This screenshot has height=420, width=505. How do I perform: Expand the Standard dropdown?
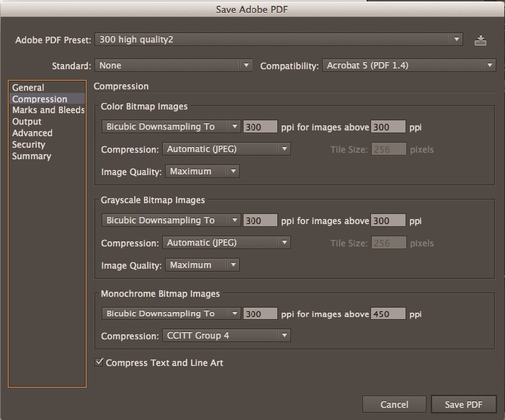point(174,66)
